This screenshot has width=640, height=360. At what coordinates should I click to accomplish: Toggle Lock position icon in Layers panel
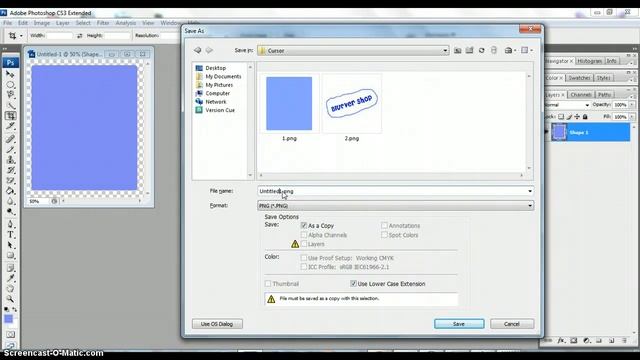point(577,117)
